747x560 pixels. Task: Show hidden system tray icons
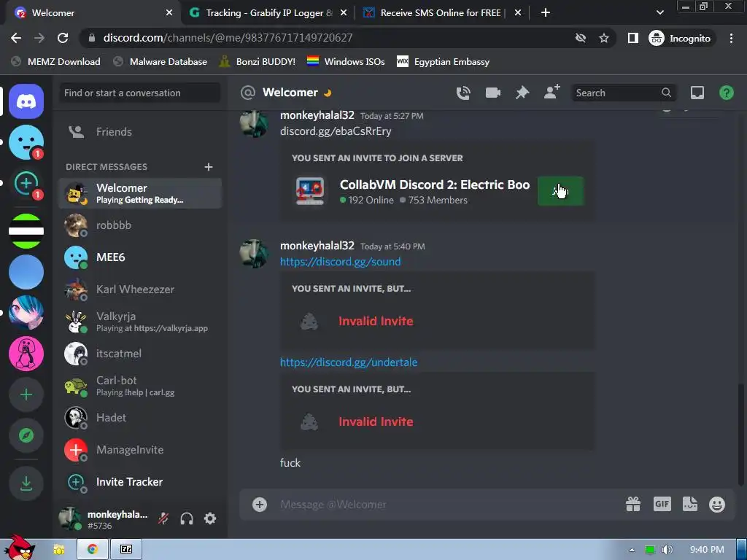632,550
